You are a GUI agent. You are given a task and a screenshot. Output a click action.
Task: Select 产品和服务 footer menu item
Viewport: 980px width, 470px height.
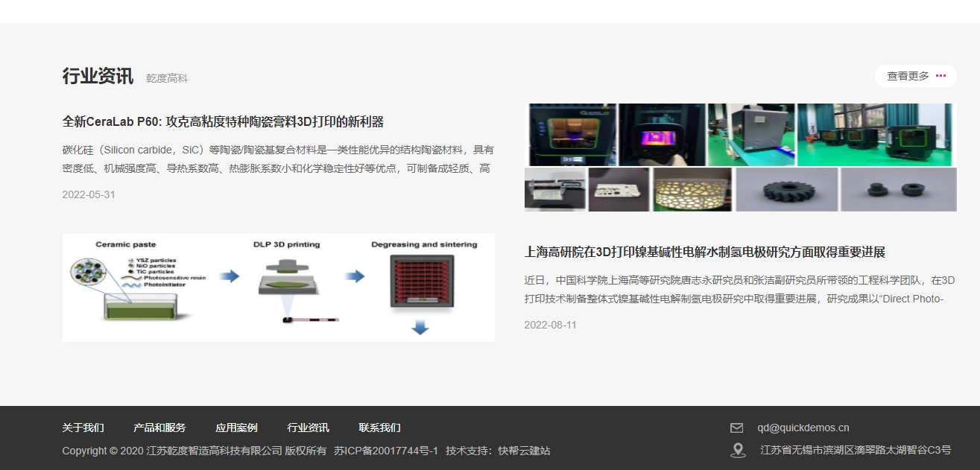click(159, 428)
